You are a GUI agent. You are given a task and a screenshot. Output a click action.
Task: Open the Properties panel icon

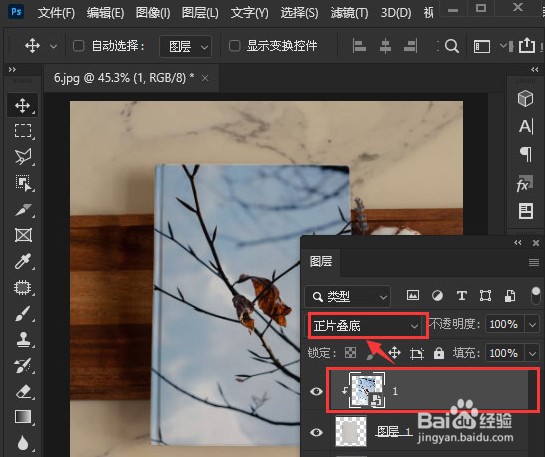pos(526,211)
